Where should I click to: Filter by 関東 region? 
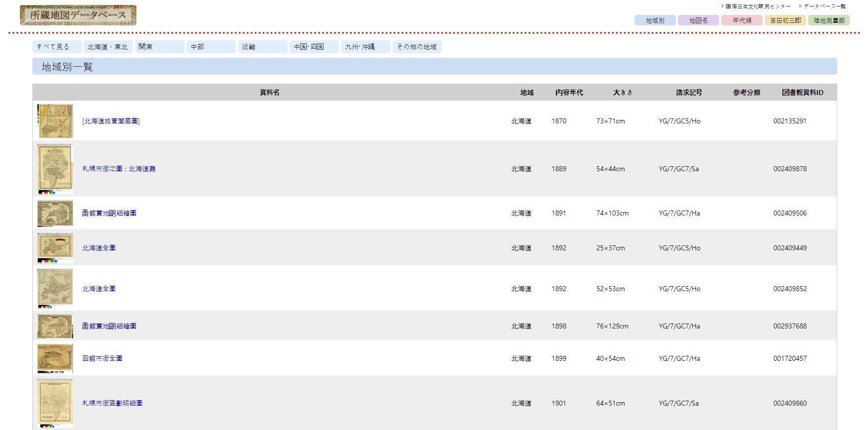click(x=159, y=47)
